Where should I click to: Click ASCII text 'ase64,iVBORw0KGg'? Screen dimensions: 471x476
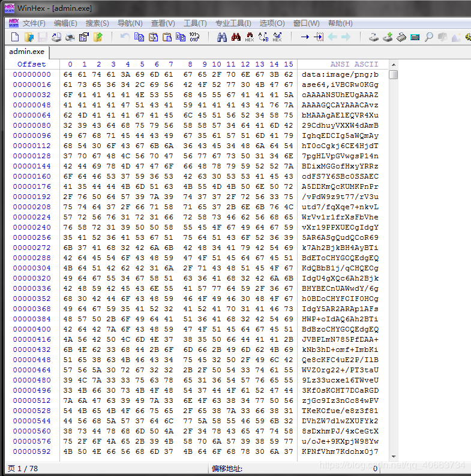coord(340,85)
